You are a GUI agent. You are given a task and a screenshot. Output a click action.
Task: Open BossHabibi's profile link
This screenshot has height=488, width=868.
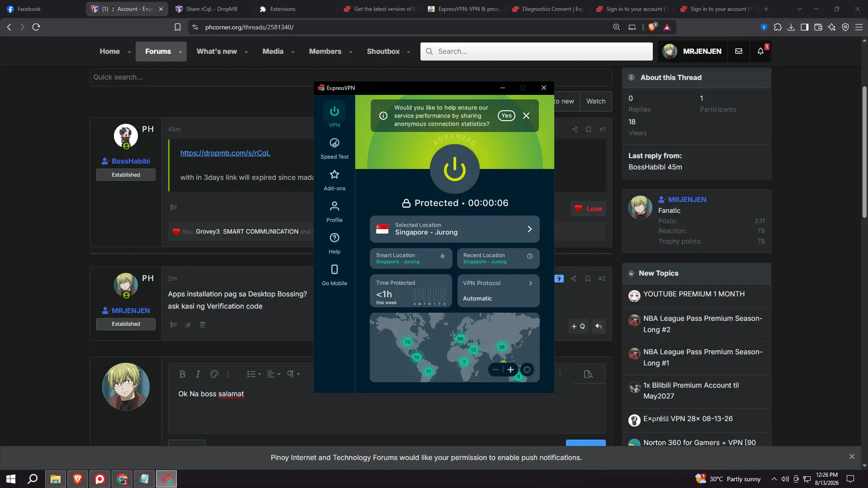click(131, 161)
